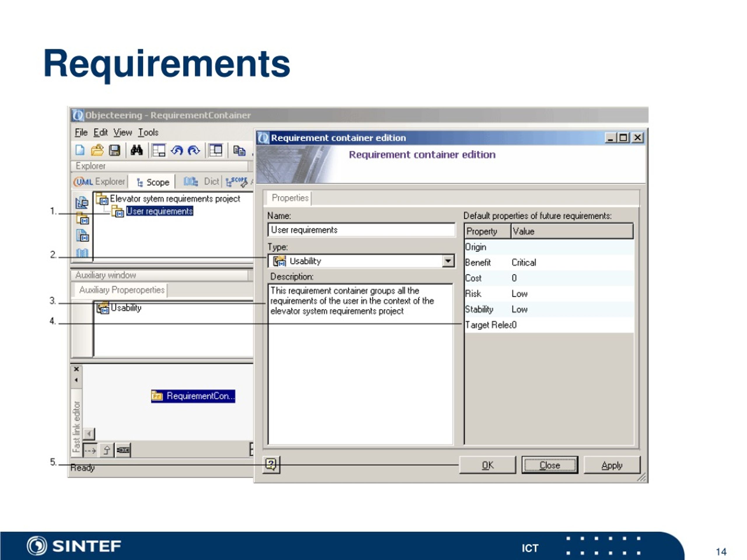Click the Usability icon in Auxiliary properties
This screenshot has width=747, height=560.
[x=103, y=308]
